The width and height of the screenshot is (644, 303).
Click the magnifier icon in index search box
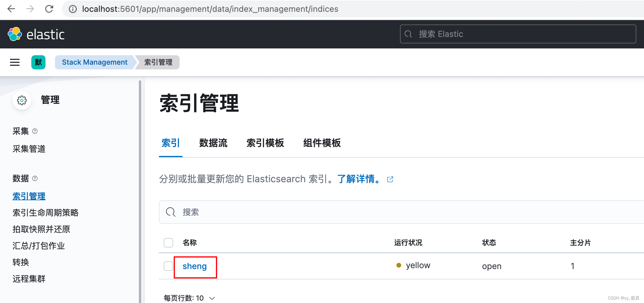pyautogui.click(x=170, y=212)
